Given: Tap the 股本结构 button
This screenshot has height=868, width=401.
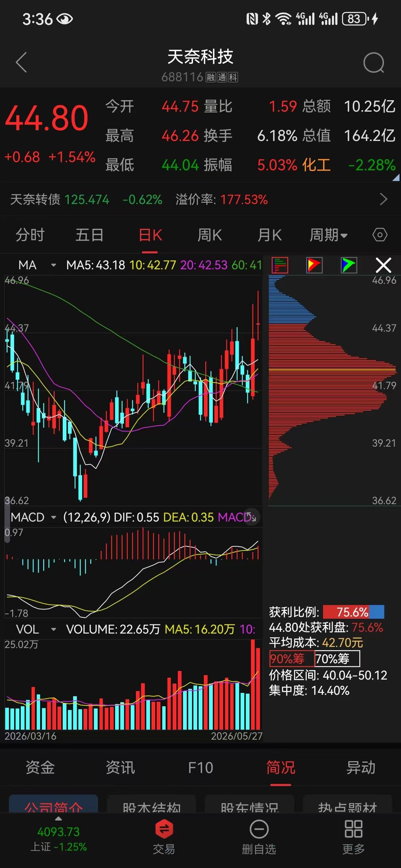Looking at the screenshot, I should click(x=151, y=804).
